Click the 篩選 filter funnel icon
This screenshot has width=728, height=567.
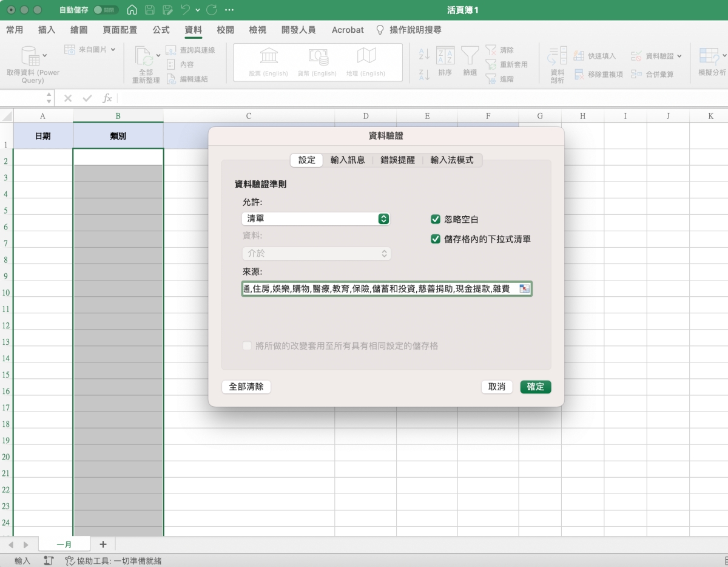[470, 56]
